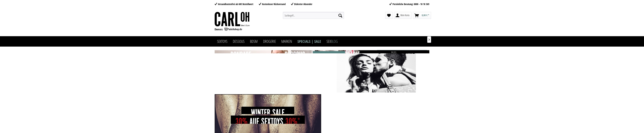Visit the SEXBLOG link
The height and width of the screenshot is (133, 644).
click(x=332, y=42)
